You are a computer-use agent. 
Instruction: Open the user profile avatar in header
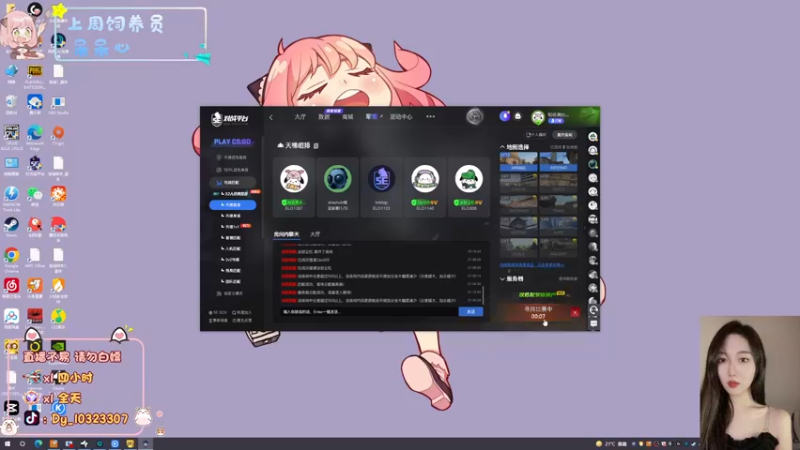point(538,117)
